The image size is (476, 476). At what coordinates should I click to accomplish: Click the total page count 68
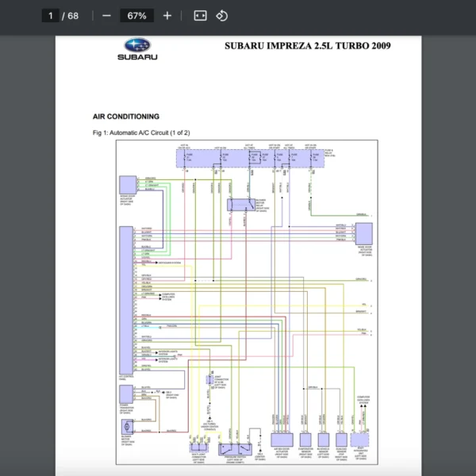coord(73,16)
